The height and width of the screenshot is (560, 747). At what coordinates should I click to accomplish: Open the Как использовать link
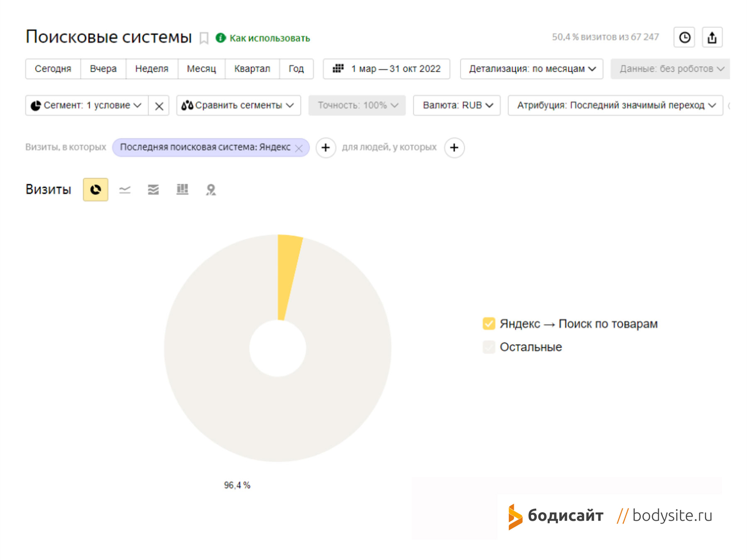click(x=270, y=38)
